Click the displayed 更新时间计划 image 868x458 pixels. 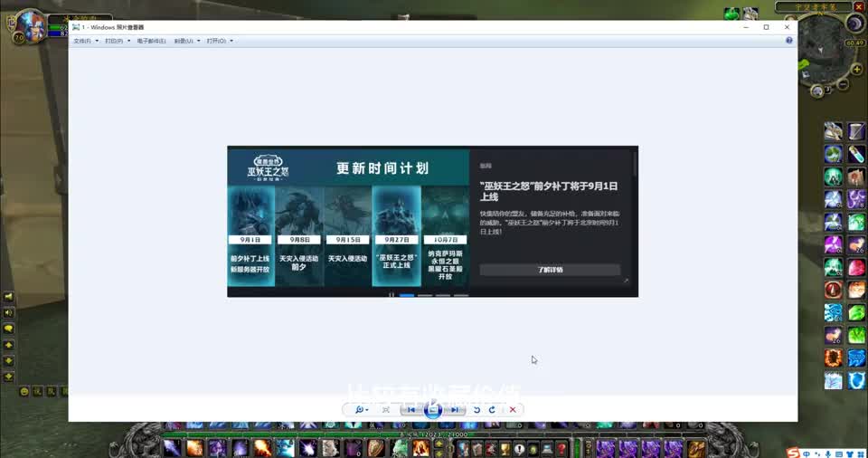pyautogui.click(x=432, y=221)
